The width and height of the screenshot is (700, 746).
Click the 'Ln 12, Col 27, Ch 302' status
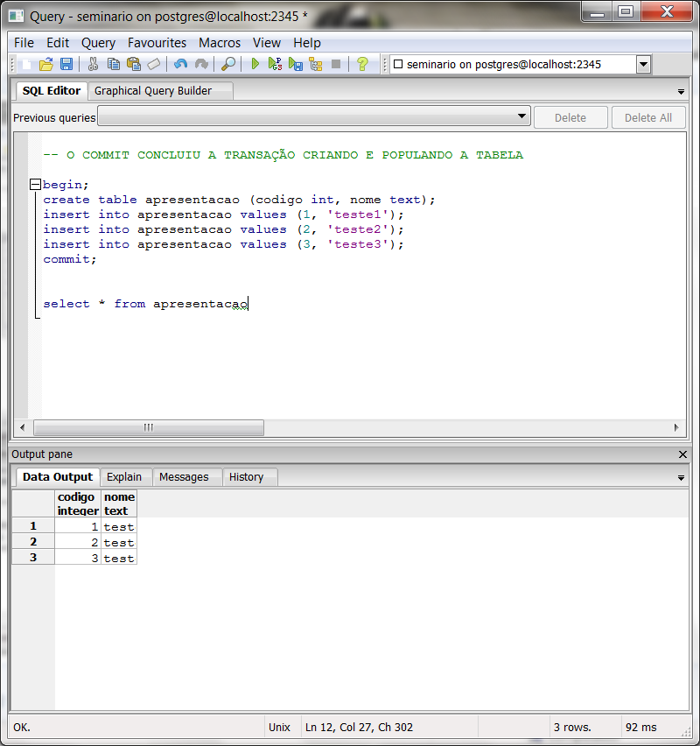click(359, 727)
